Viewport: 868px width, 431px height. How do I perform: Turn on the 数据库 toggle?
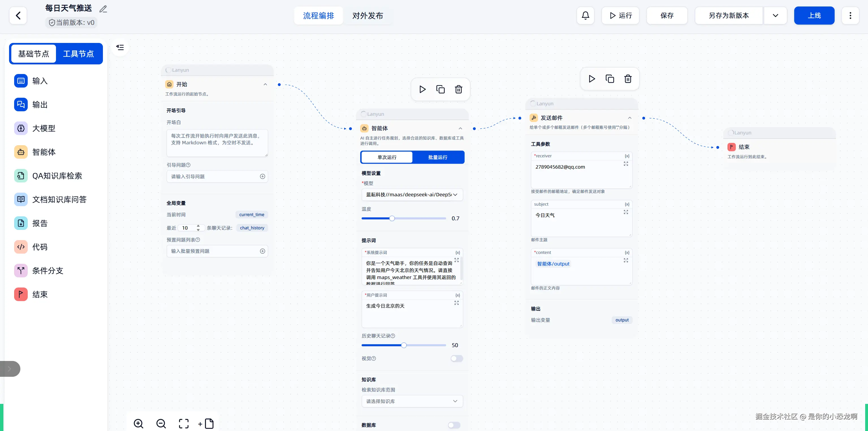454,425
